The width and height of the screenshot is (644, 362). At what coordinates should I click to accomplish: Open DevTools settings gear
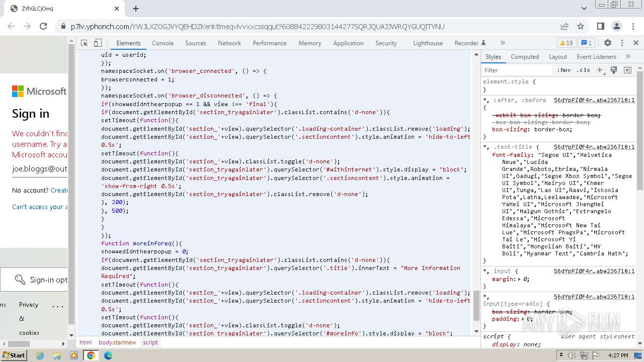click(608, 43)
